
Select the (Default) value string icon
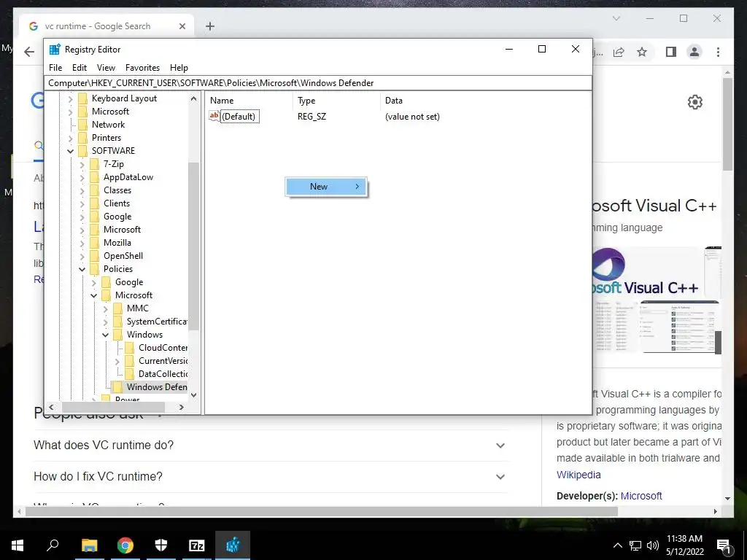tap(214, 116)
